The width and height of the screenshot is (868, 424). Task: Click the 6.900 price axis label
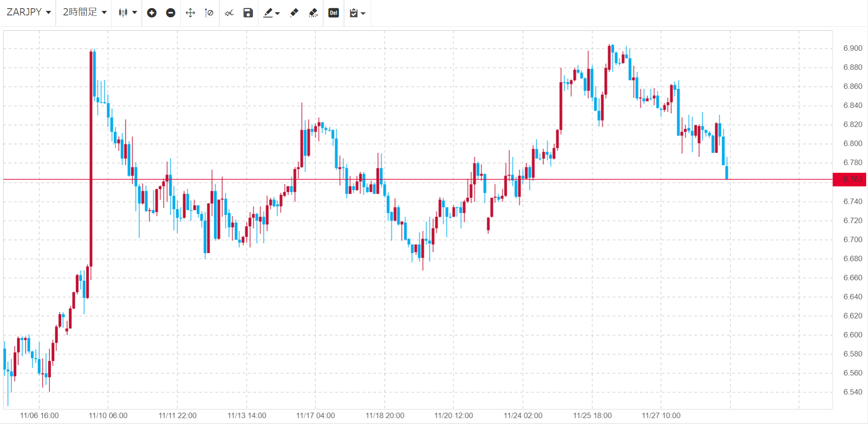[853, 48]
